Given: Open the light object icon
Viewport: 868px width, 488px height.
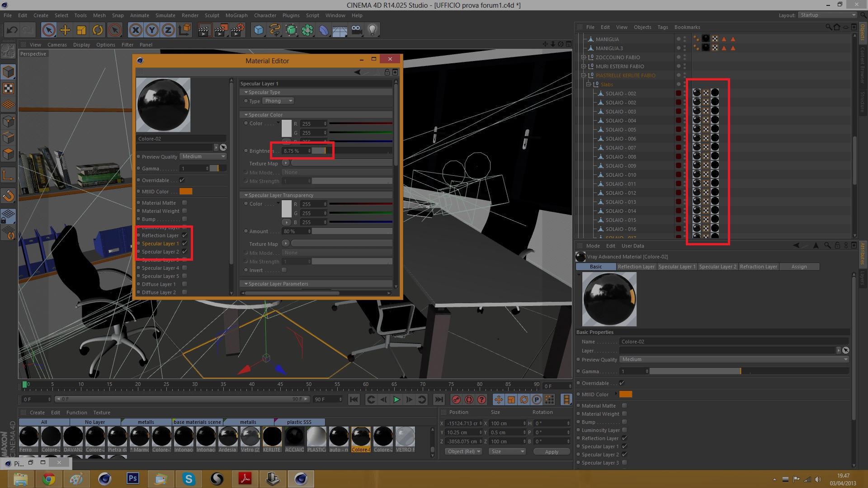Looking at the screenshot, I should (372, 30).
